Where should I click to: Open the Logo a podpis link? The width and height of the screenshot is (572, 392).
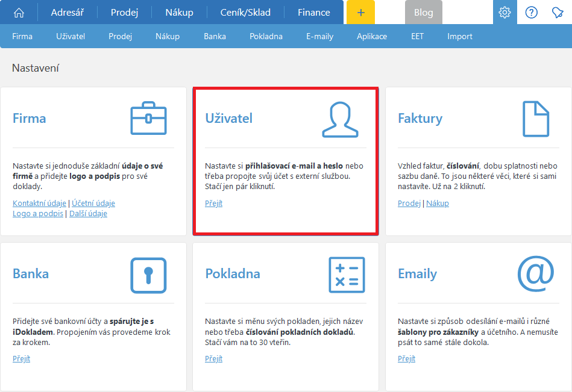click(x=37, y=214)
